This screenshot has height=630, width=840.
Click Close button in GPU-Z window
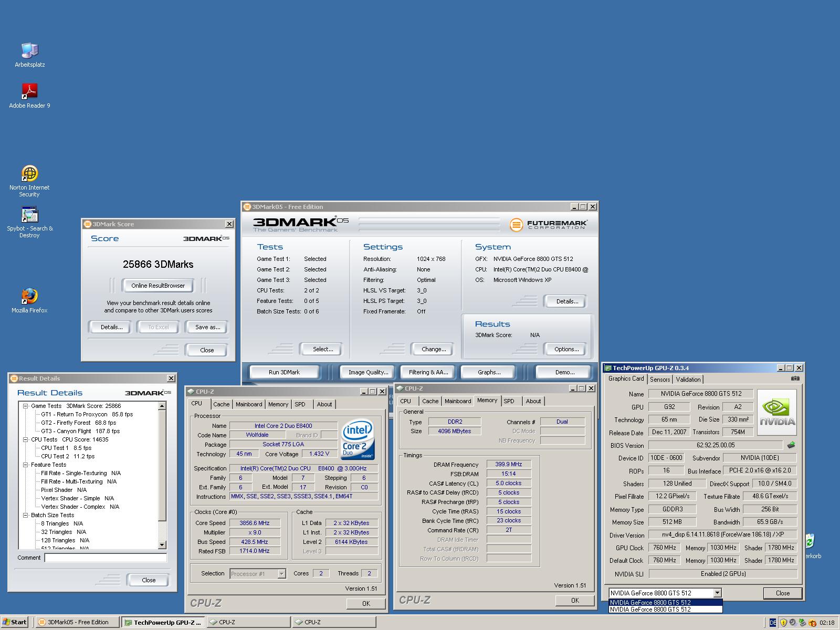click(x=782, y=593)
